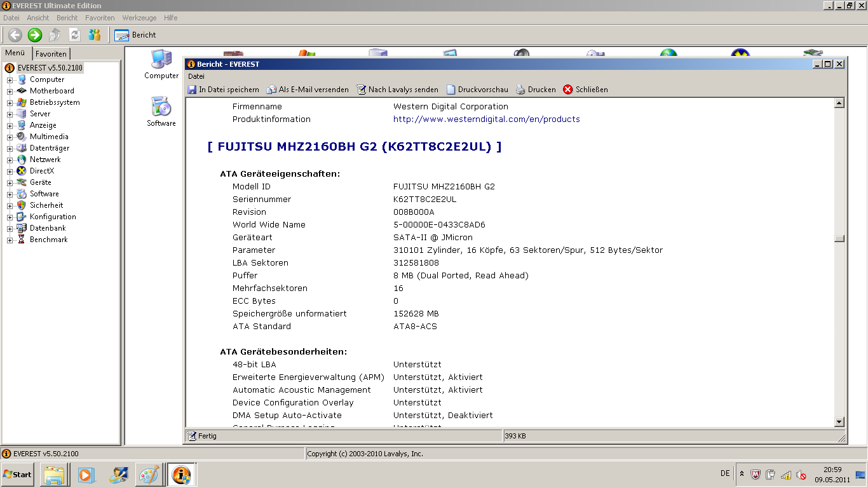Image resolution: width=868 pixels, height=488 pixels.
Task: Click Als E-Mail versenden
Action: pos(308,90)
